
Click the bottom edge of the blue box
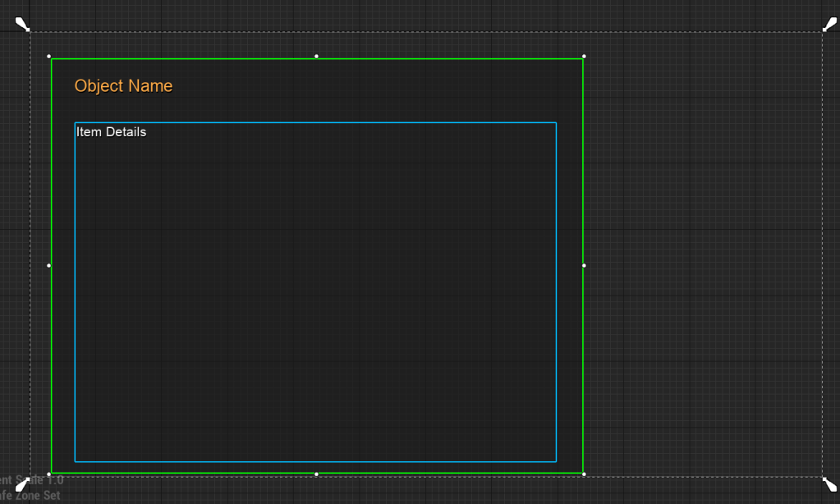pyautogui.click(x=315, y=461)
